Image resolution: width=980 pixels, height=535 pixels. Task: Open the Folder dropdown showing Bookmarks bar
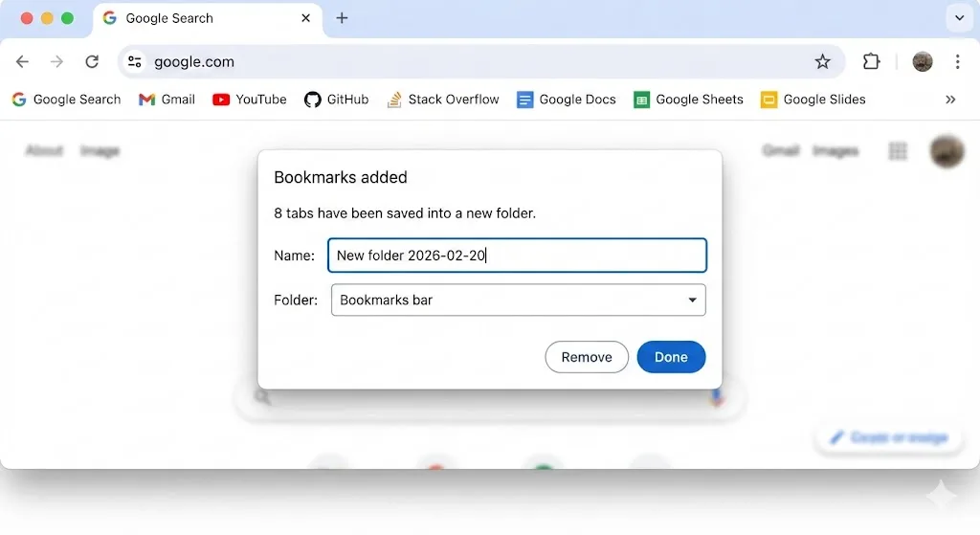click(518, 300)
